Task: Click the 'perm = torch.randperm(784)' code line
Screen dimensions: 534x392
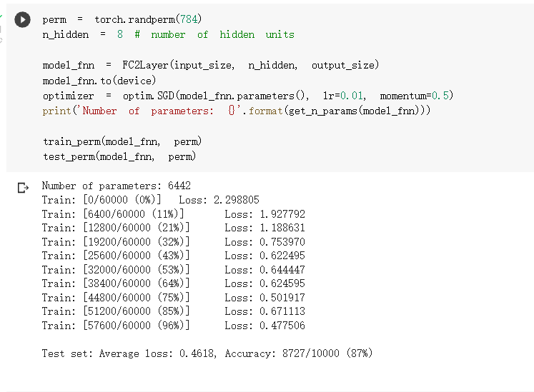Action: (x=122, y=19)
